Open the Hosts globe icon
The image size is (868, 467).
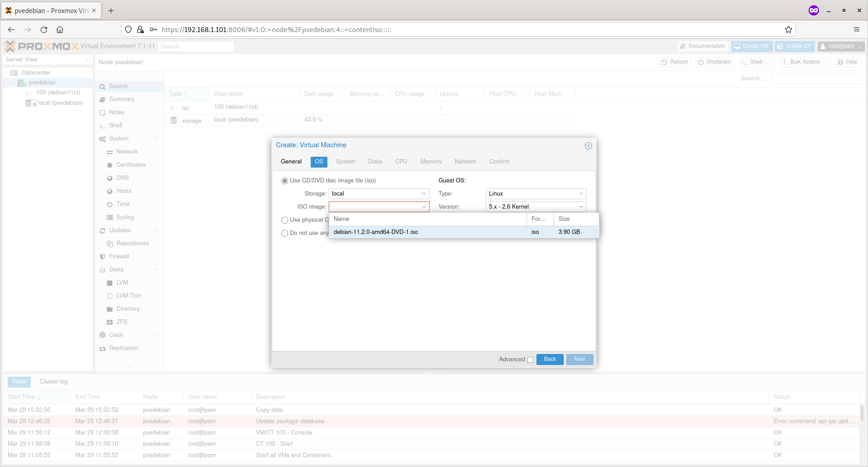110,191
